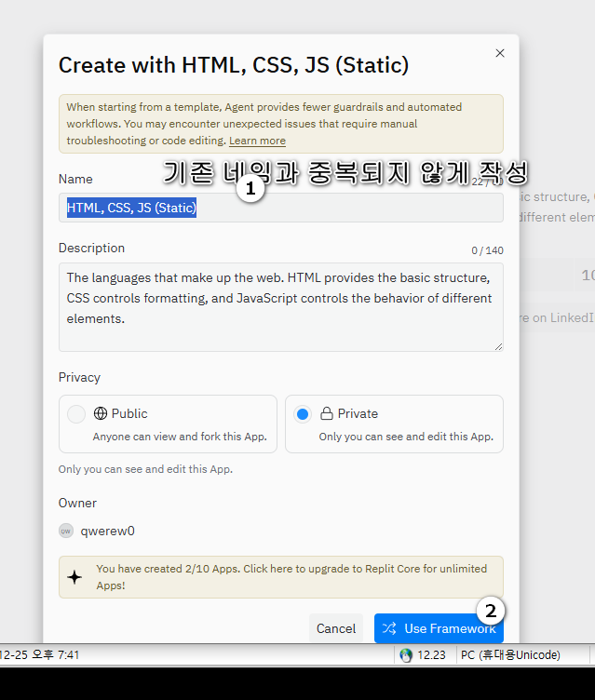
Task: Click PC (휴대용Unicode) in status bar
Action: pos(510,654)
